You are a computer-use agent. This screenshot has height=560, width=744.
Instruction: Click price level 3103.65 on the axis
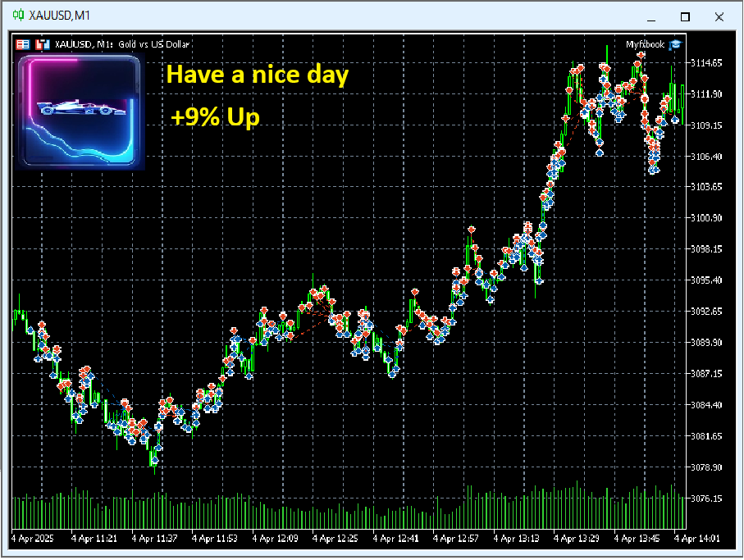(706, 187)
